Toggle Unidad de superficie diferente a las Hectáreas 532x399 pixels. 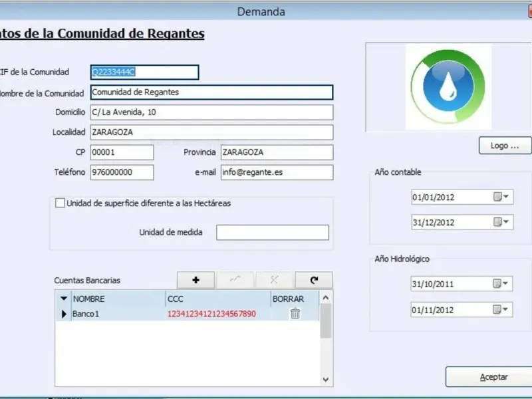60,203
